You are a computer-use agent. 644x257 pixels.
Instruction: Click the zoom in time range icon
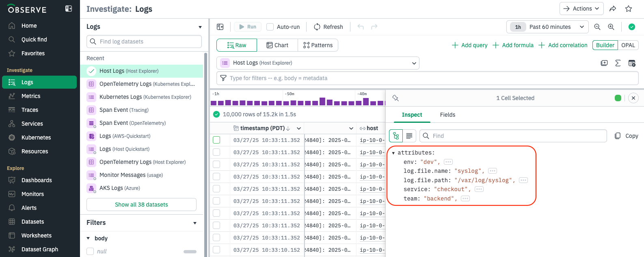[611, 27]
